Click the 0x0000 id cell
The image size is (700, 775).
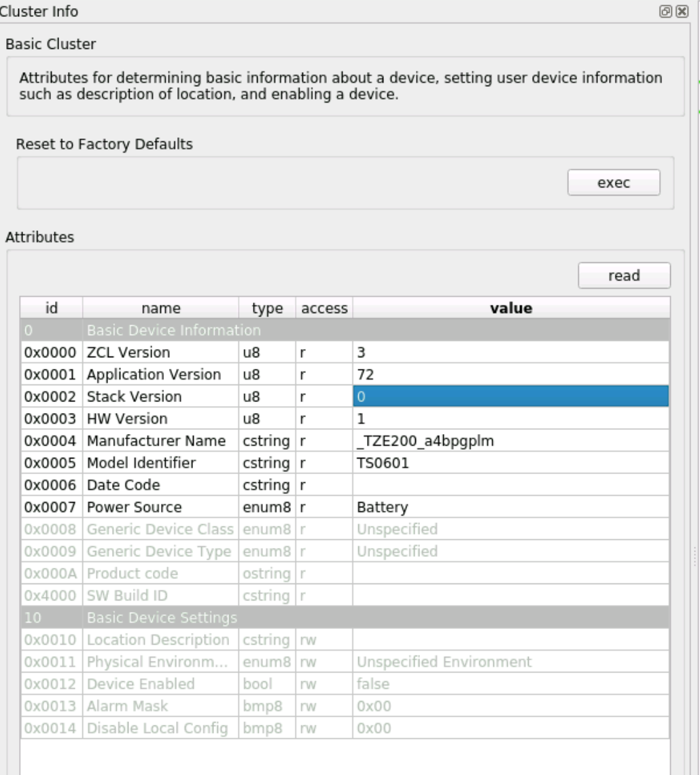52,353
